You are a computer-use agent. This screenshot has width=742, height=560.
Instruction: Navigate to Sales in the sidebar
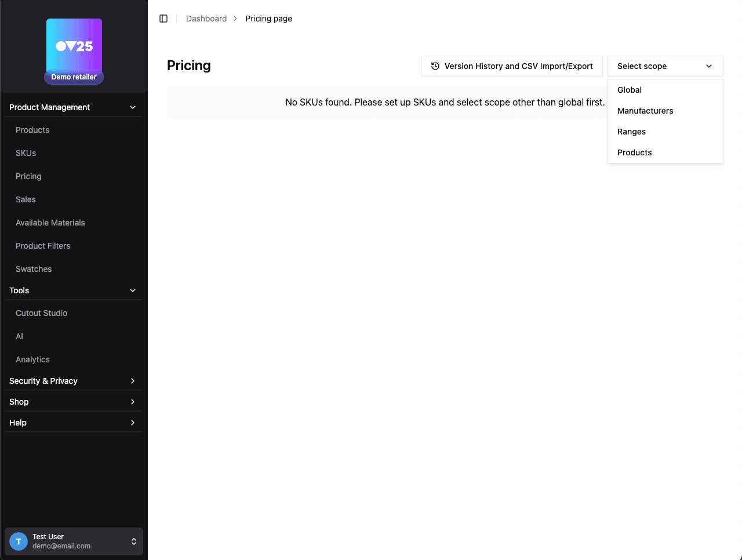26,199
